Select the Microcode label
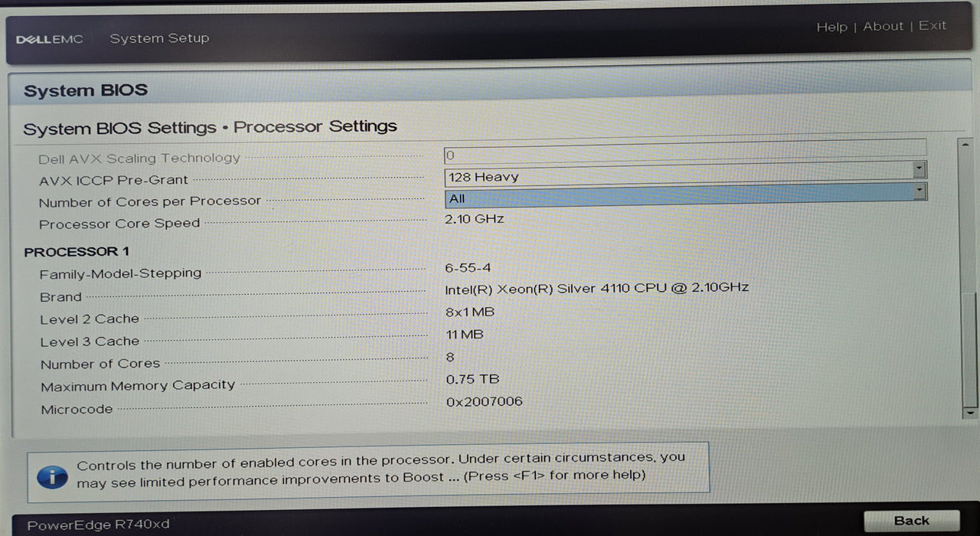 [x=77, y=410]
